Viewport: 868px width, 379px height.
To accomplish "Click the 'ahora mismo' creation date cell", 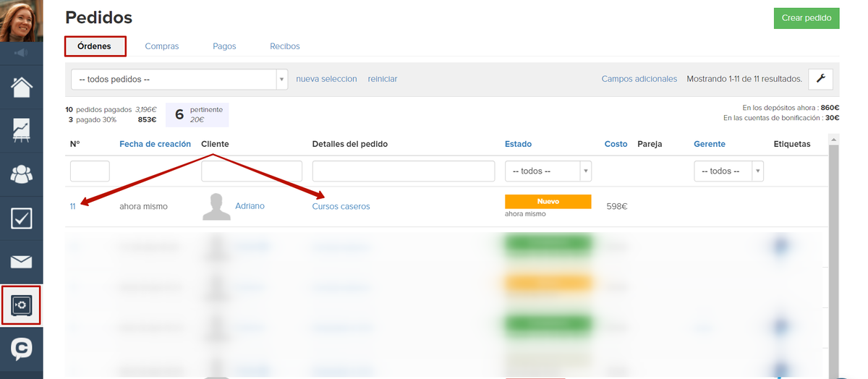I will tap(143, 206).
